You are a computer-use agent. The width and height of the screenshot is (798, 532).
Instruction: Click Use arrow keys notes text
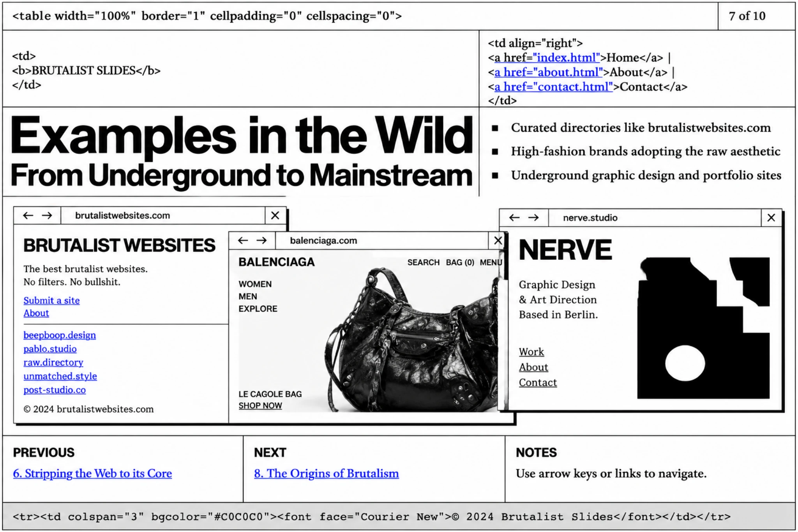click(611, 474)
